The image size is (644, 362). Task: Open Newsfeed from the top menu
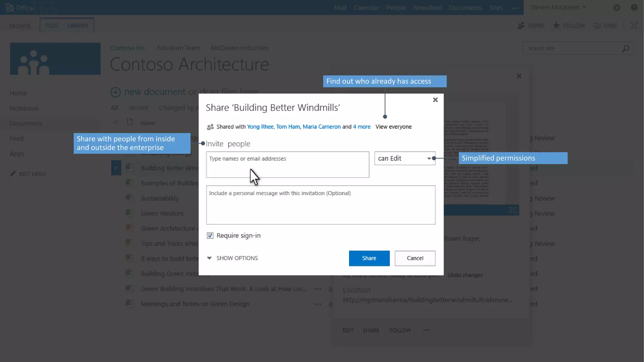[x=428, y=8]
